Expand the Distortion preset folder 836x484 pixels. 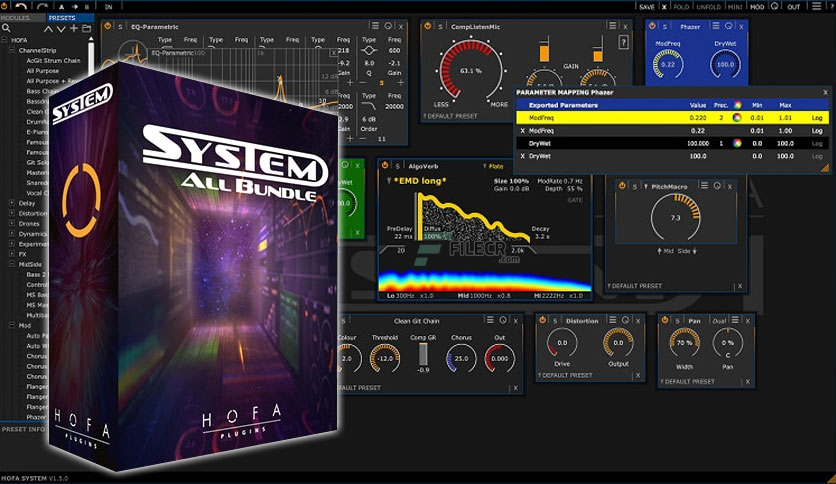(12, 213)
